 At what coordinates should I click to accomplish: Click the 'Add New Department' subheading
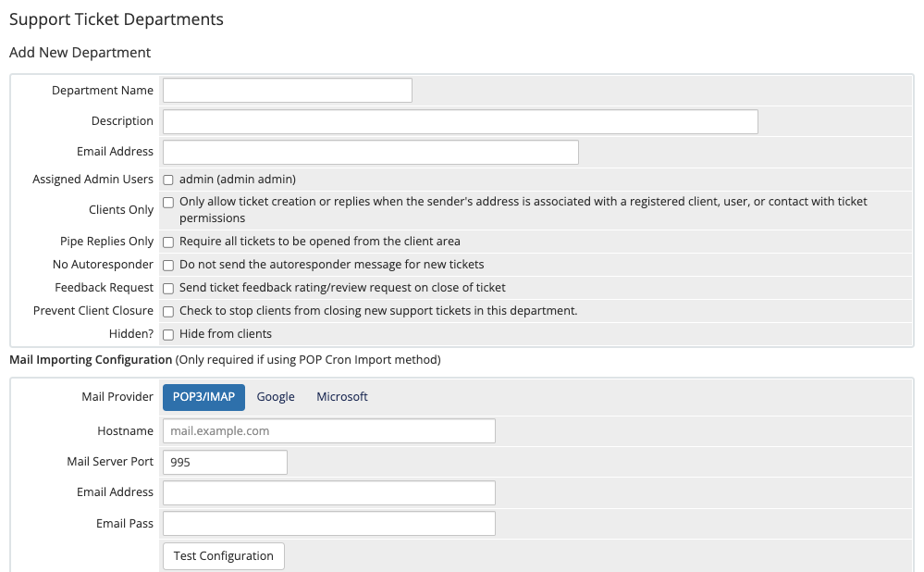[x=80, y=53]
